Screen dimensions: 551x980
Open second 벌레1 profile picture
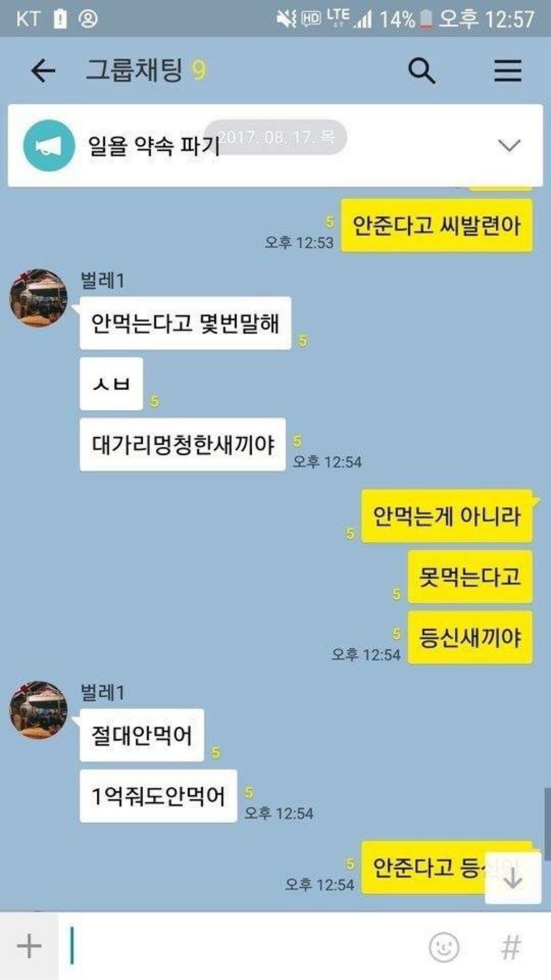click(x=39, y=710)
